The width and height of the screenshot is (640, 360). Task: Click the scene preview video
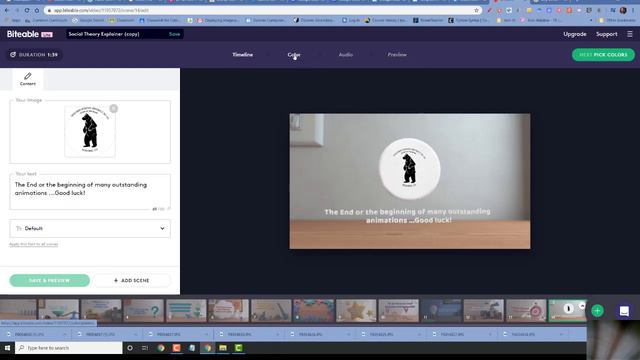(x=410, y=181)
